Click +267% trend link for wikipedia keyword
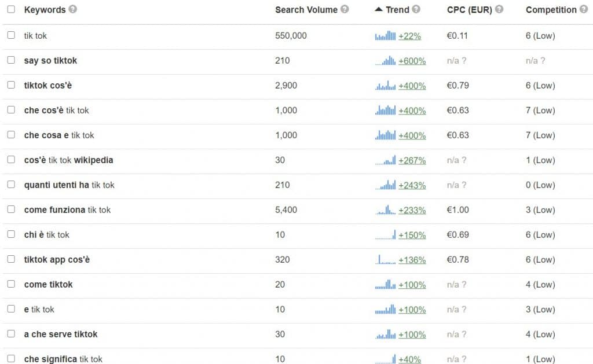Viewport: 593px width, 364px height. pyautogui.click(x=412, y=160)
